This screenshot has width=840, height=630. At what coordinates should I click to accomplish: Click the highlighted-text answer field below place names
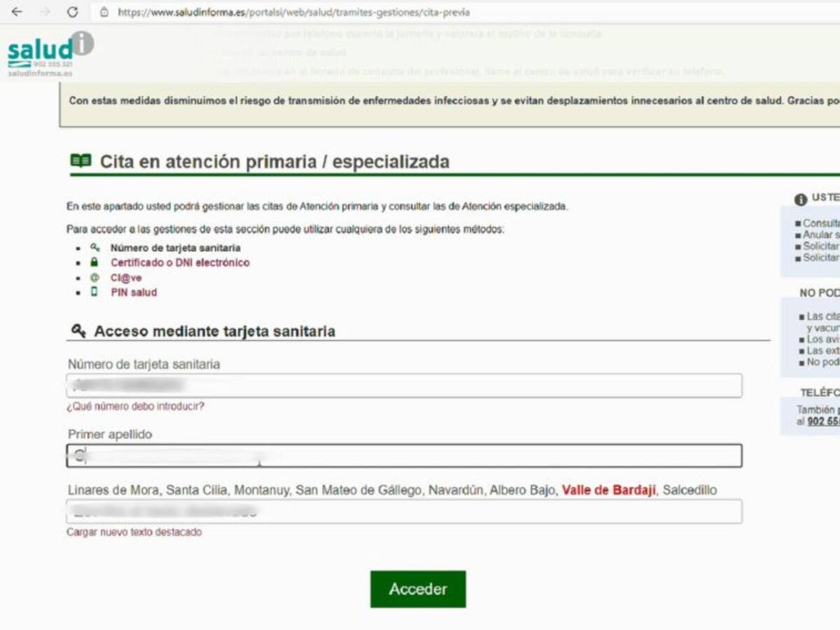(x=404, y=512)
